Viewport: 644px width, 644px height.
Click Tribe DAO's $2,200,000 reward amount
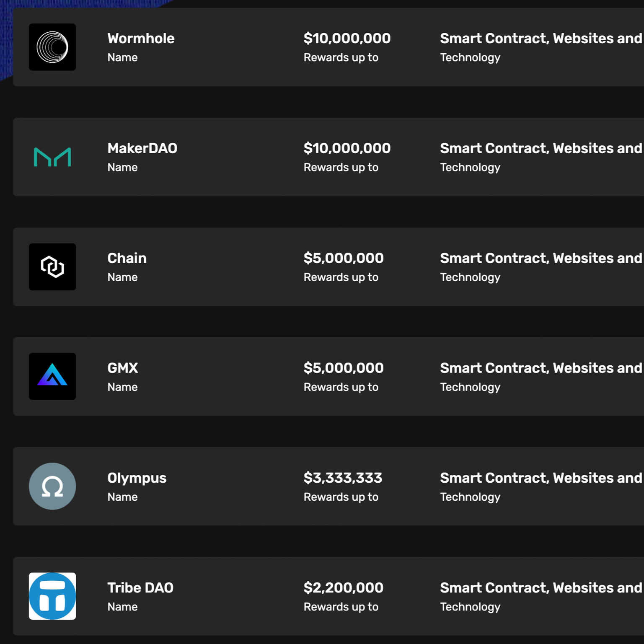(x=344, y=588)
